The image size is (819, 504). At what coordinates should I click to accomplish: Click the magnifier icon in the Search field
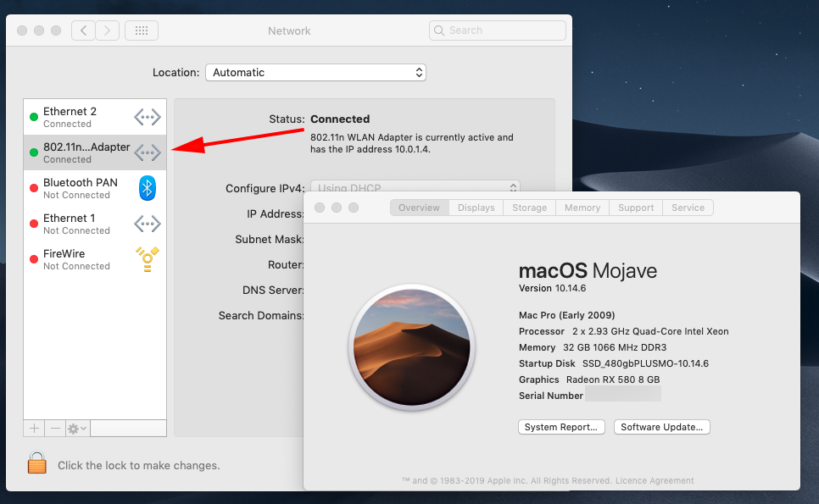[x=439, y=30]
